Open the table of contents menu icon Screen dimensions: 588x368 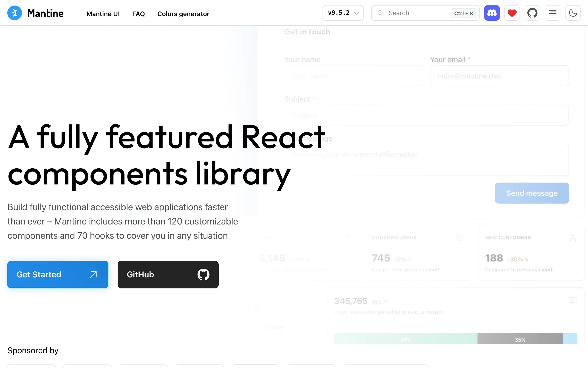(x=553, y=13)
